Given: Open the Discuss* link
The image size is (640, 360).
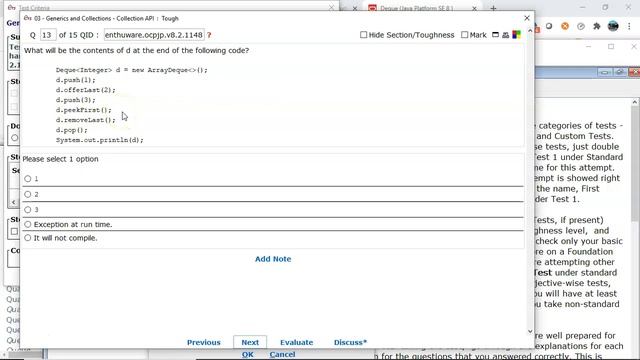Looking at the screenshot, I should pyautogui.click(x=350, y=342).
